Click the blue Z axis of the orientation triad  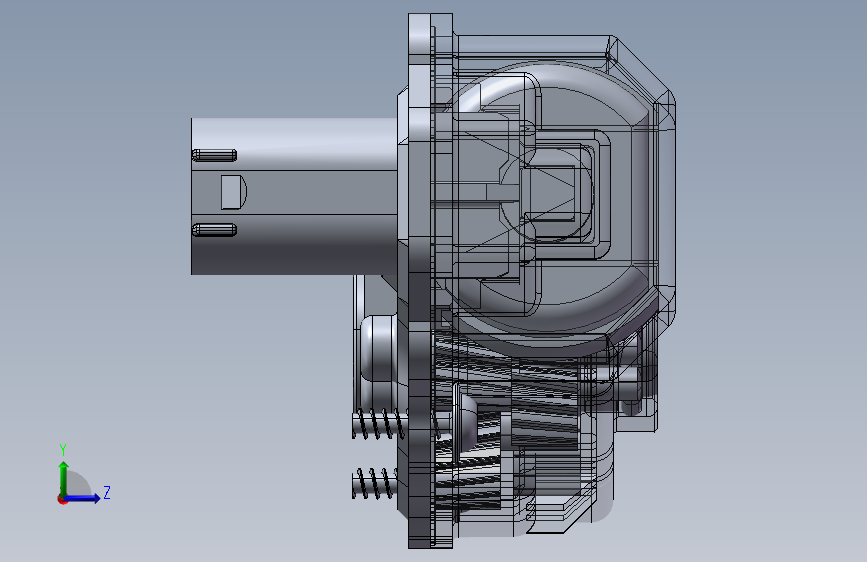(x=83, y=498)
